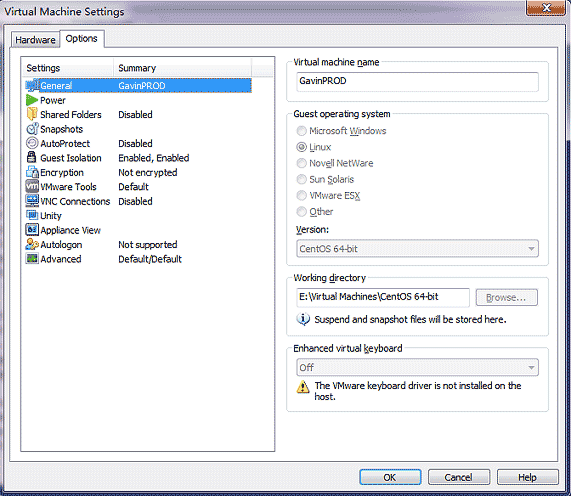Click the Summary column header
The width and height of the screenshot is (571, 496).
(182, 68)
